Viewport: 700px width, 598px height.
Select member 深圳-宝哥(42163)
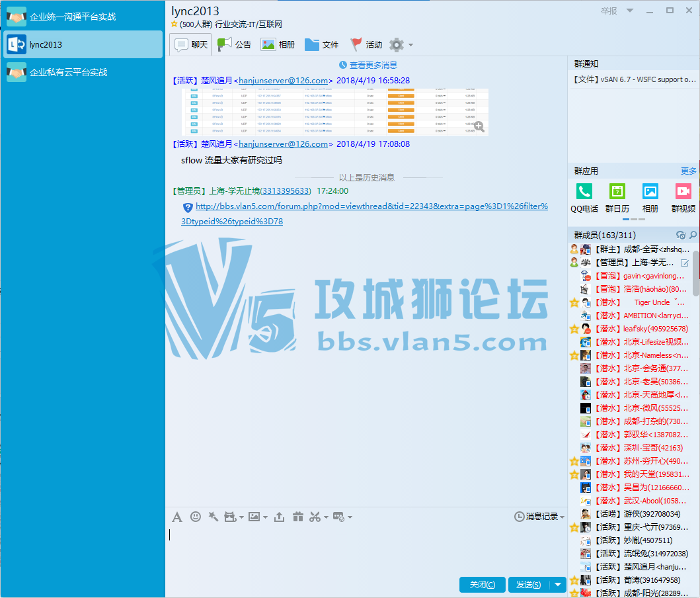pyautogui.click(x=631, y=448)
